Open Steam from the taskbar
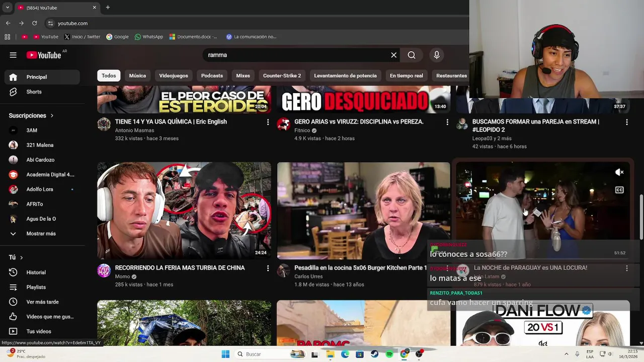Viewport: 644px width, 362px height. [x=374, y=354]
